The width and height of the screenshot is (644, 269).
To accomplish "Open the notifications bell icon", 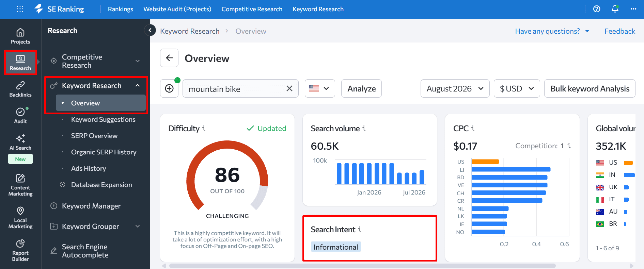I will click(615, 9).
